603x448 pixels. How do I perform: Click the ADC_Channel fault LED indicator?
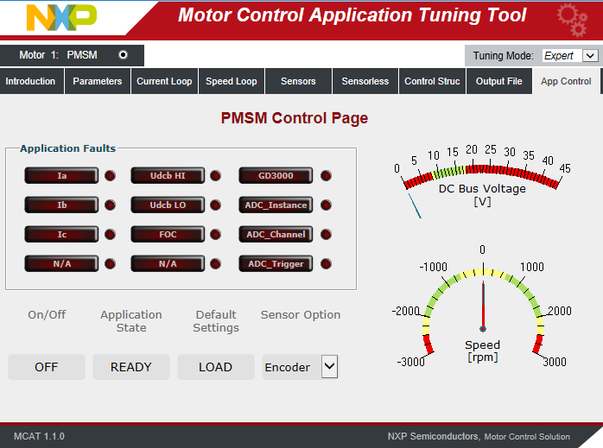(x=326, y=234)
